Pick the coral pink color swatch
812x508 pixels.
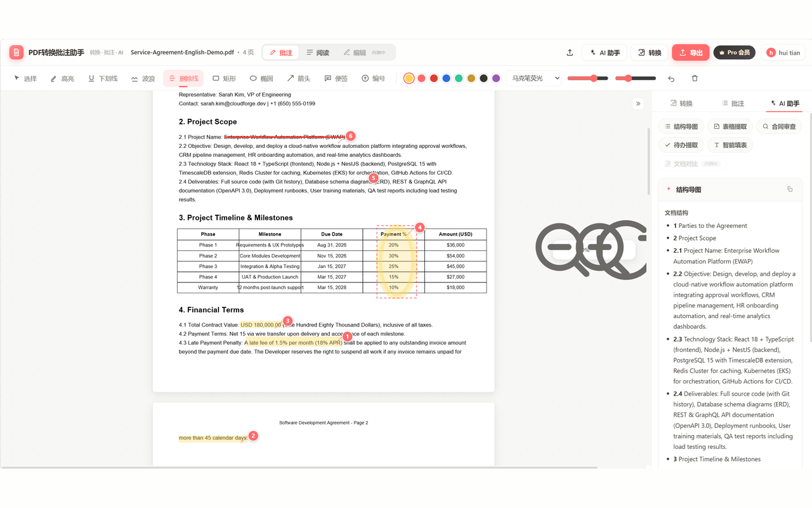point(421,78)
